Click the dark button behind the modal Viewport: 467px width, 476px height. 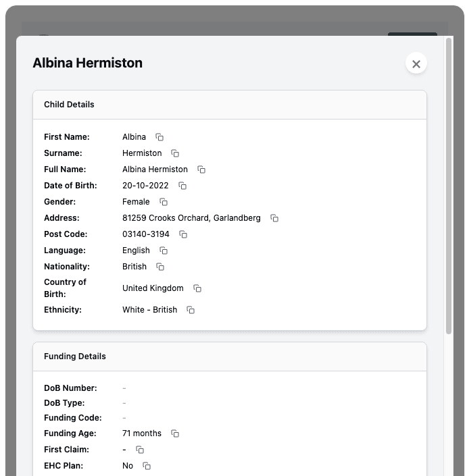click(x=412, y=33)
